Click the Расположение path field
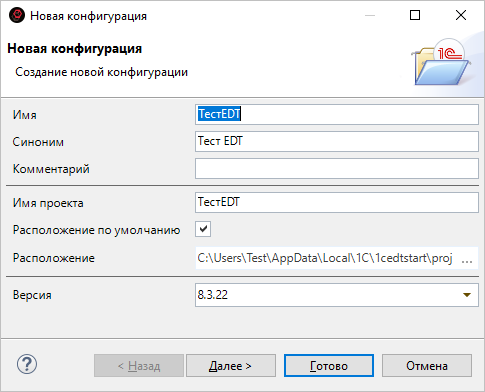Viewport: 485px width, 392px height. pyautogui.click(x=325, y=258)
